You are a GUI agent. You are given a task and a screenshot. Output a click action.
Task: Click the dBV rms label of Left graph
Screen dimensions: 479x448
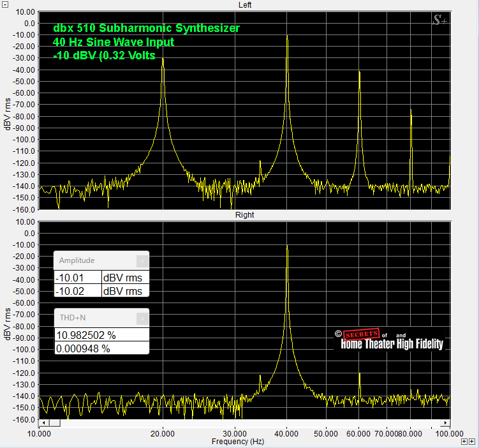[x=7, y=114]
